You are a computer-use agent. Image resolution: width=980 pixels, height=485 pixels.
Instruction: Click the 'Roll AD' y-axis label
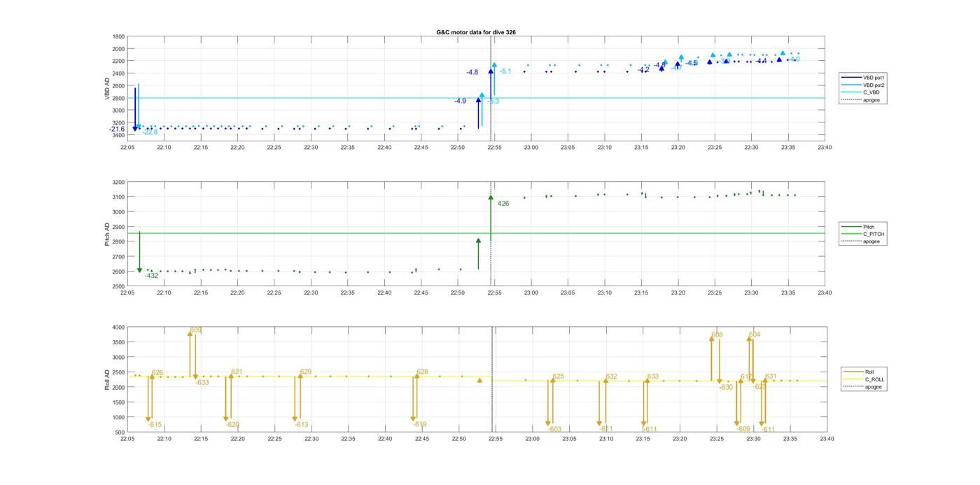tap(108, 379)
